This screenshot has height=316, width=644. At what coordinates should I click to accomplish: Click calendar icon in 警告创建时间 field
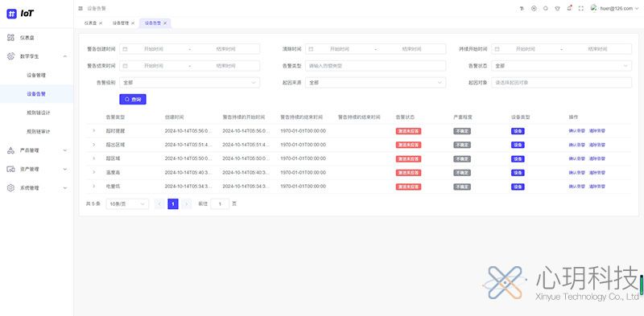point(126,49)
